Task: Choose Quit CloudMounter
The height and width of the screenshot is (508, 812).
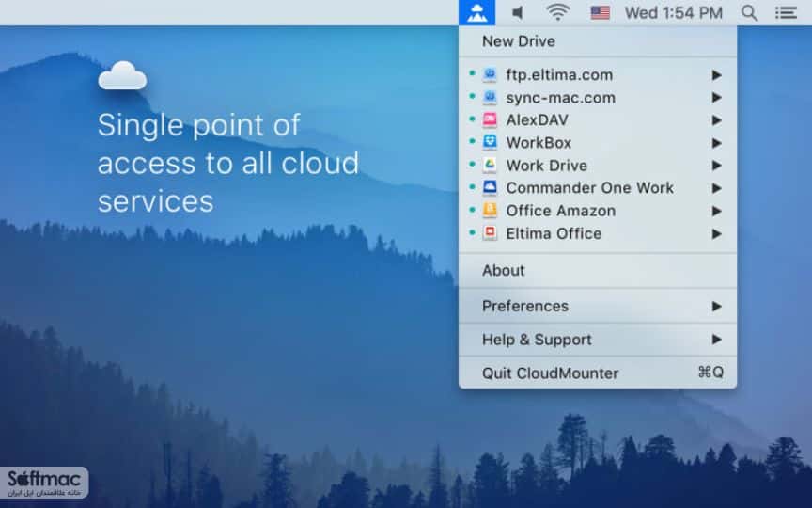Action: pyautogui.click(x=598, y=373)
